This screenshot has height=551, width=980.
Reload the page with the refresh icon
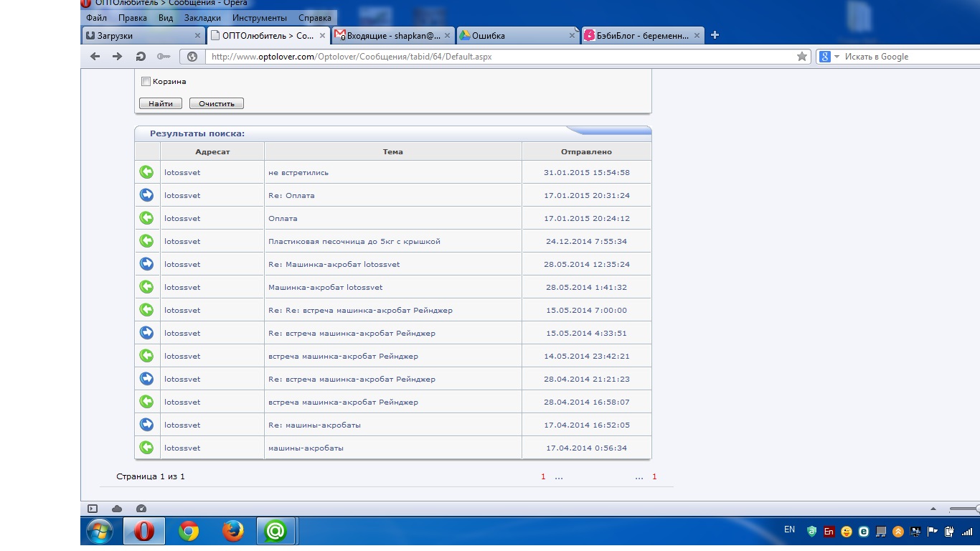[141, 57]
